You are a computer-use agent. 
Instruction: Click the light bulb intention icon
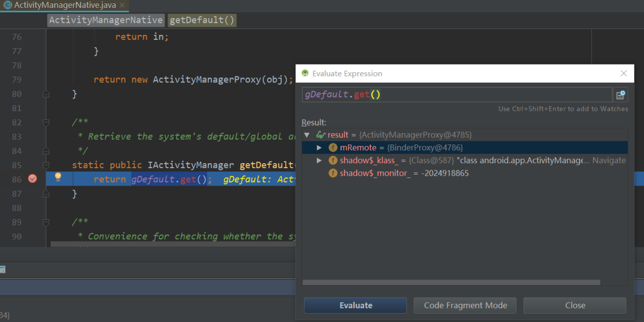pyautogui.click(x=58, y=177)
